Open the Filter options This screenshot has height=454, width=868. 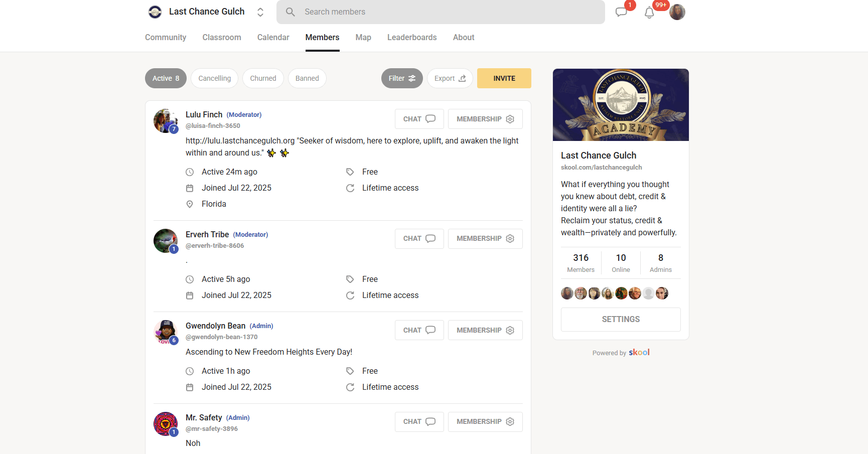(402, 78)
